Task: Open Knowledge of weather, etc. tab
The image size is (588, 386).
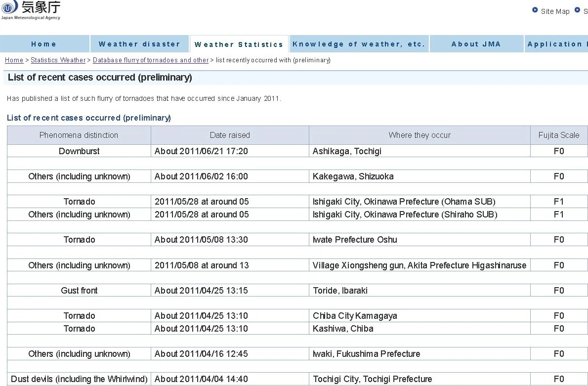Action: [359, 44]
